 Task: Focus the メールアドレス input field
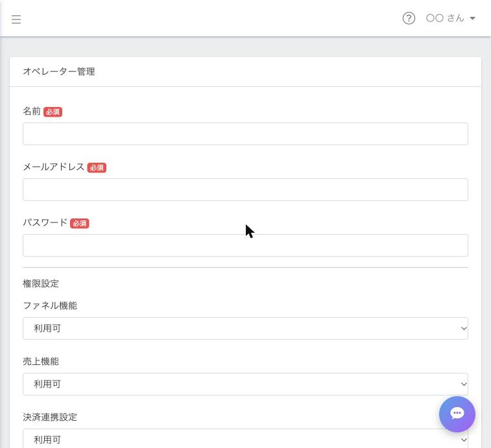[245, 189]
